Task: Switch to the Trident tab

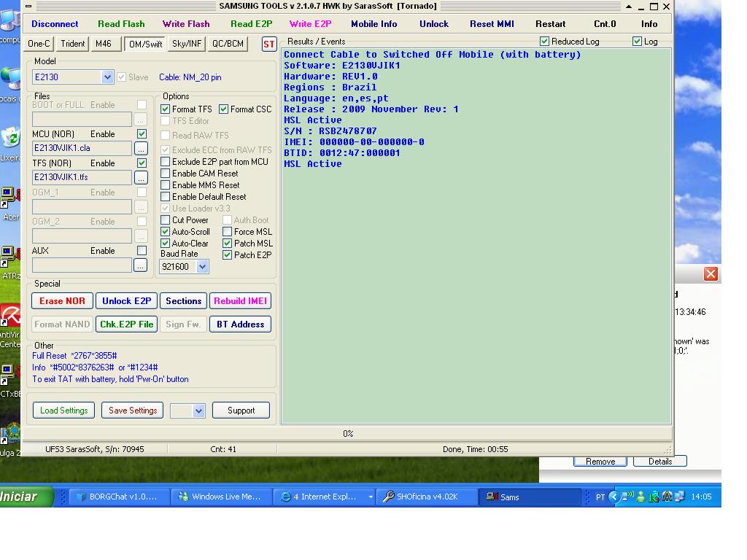Action: coord(72,44)
